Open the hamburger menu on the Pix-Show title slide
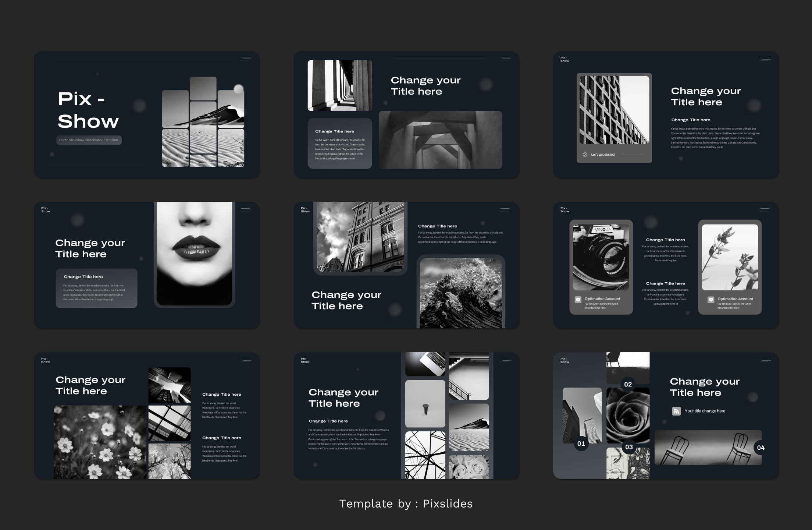This screenshot has width=812, height=530. [245, 58]
